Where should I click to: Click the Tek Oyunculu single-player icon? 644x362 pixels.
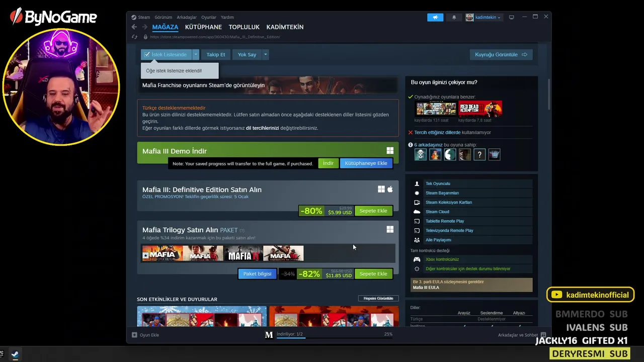click(x=417, y=184)
